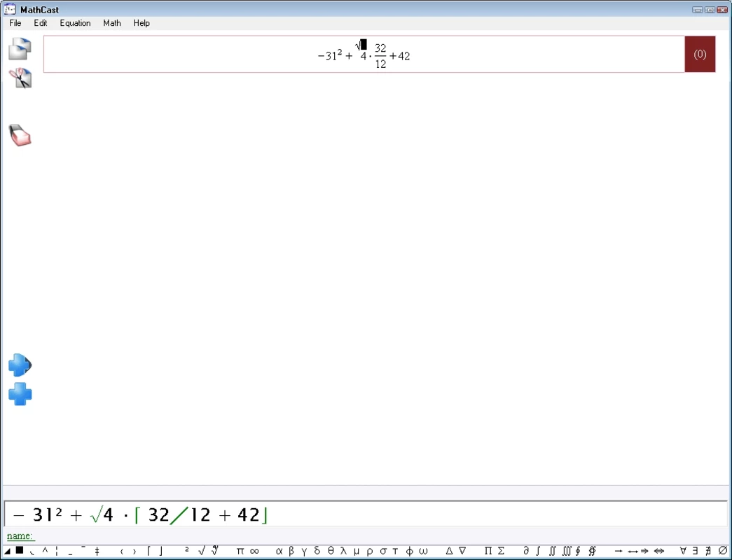Insert the pi π symbol

pyautogui.click(x=240, y=551)
